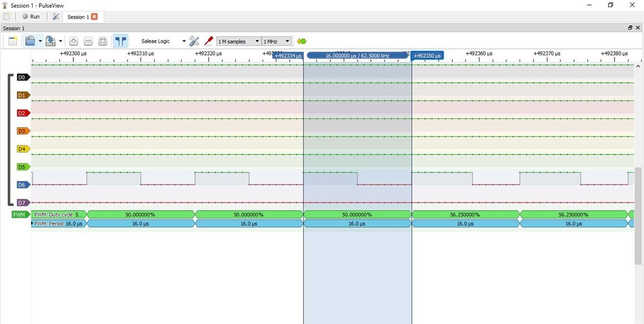Click the Save capture icon
Screen dimensions: 644x324
click(x=51, y=41)
